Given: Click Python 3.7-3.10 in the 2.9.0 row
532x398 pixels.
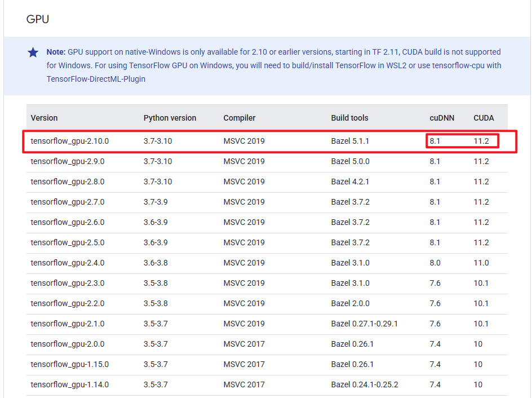Looking at the screenshot, I should [158, 161].
